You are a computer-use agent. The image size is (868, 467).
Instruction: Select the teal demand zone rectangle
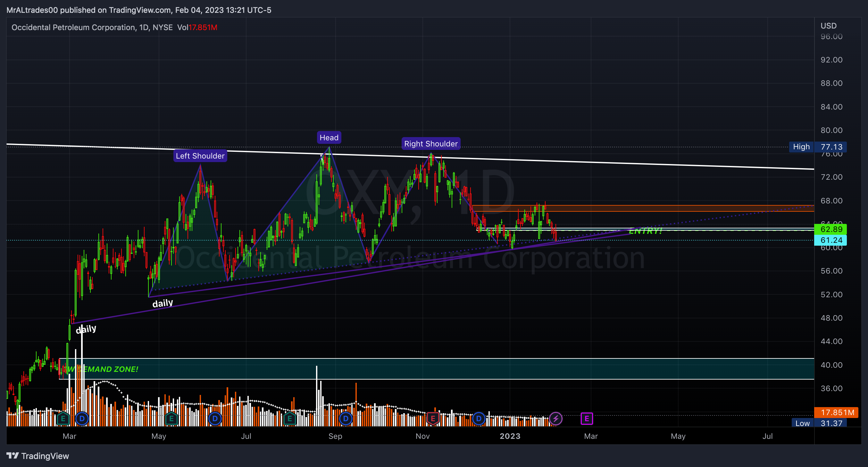pos(436,369)
